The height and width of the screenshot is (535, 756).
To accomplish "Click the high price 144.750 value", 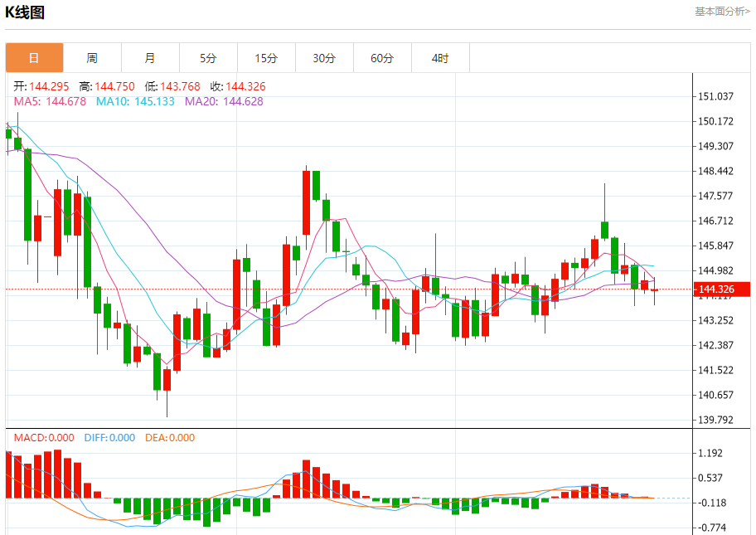I will pyautogui.click(x=114, y=86).
